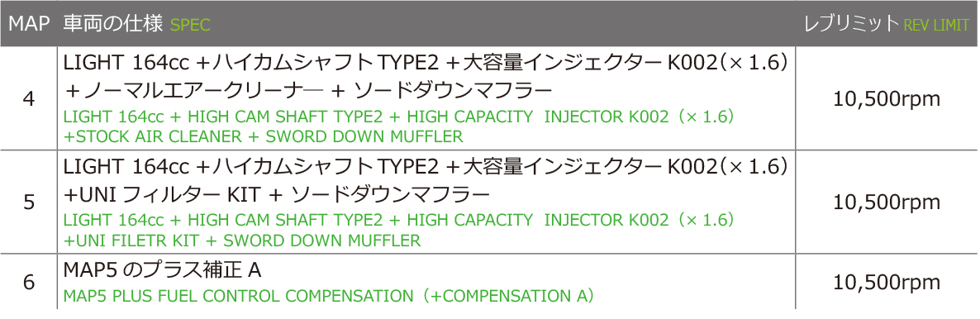Click the レブリミット REV LIMIT header
This screenshot has width=980, height=319.
point(887,24)
